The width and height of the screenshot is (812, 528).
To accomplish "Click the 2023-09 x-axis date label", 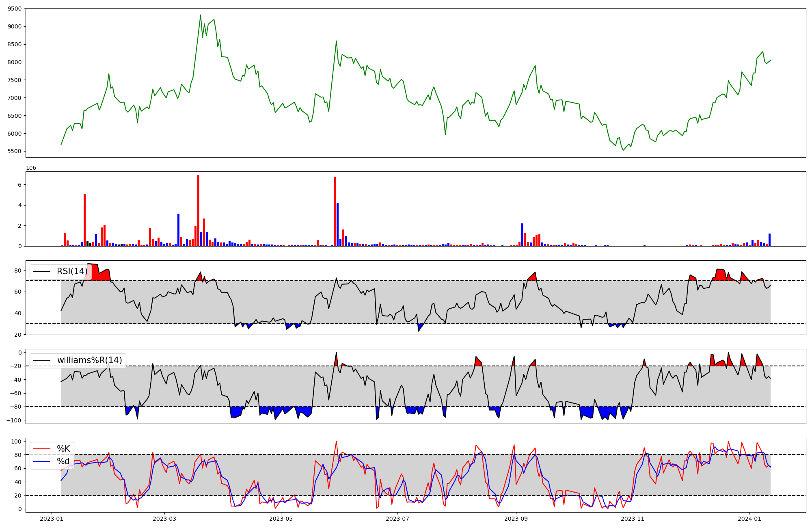I will [516, 519].
